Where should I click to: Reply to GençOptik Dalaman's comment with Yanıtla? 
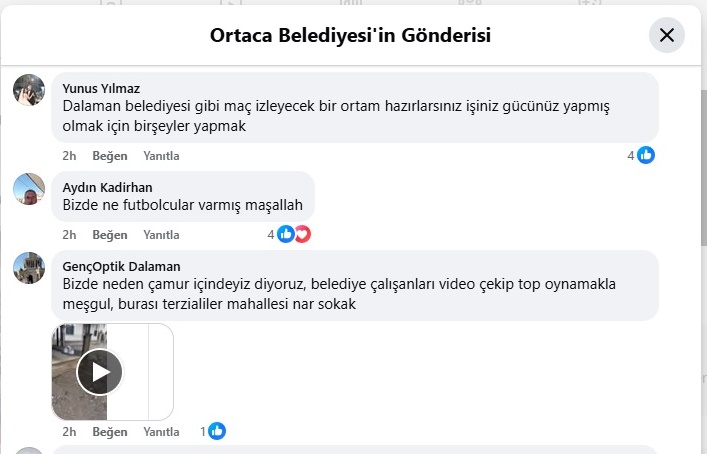(x=161, y=432)
